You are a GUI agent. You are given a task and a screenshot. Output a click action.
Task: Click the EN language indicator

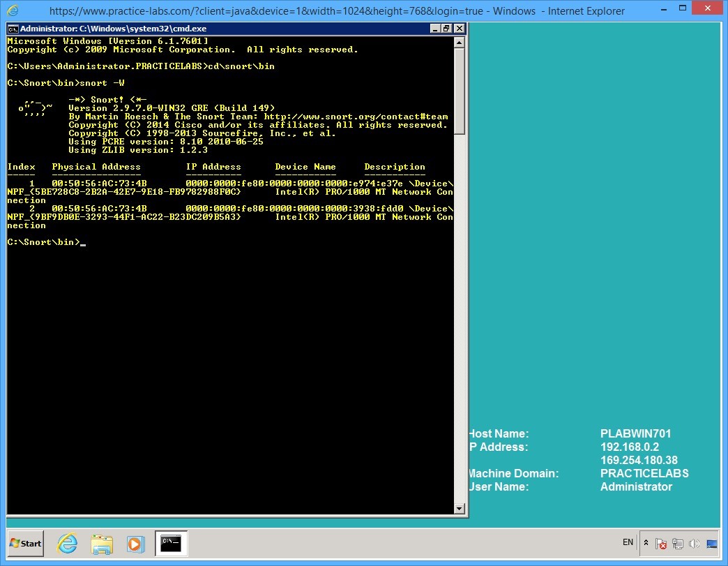coord(628,542)
